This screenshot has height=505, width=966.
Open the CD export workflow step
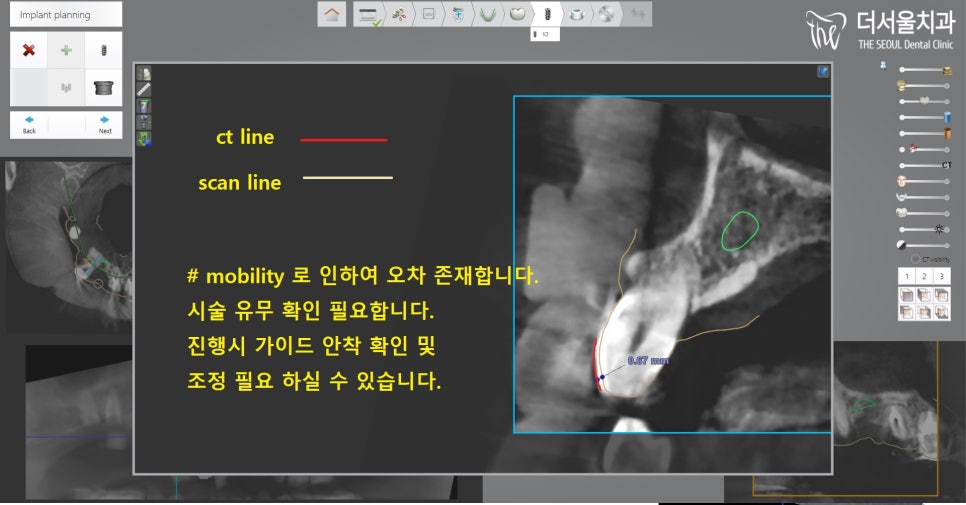605,15
